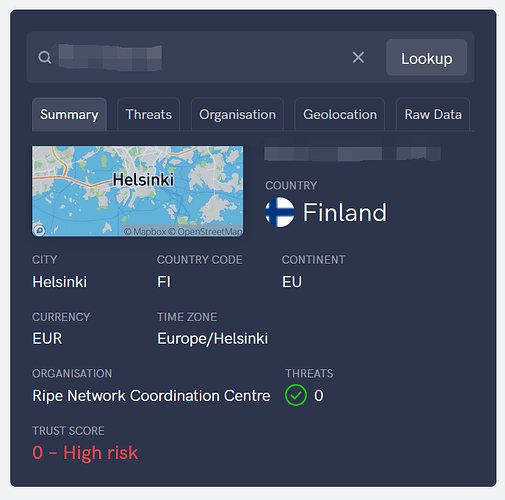Clear the search field with X

point(358,57)
